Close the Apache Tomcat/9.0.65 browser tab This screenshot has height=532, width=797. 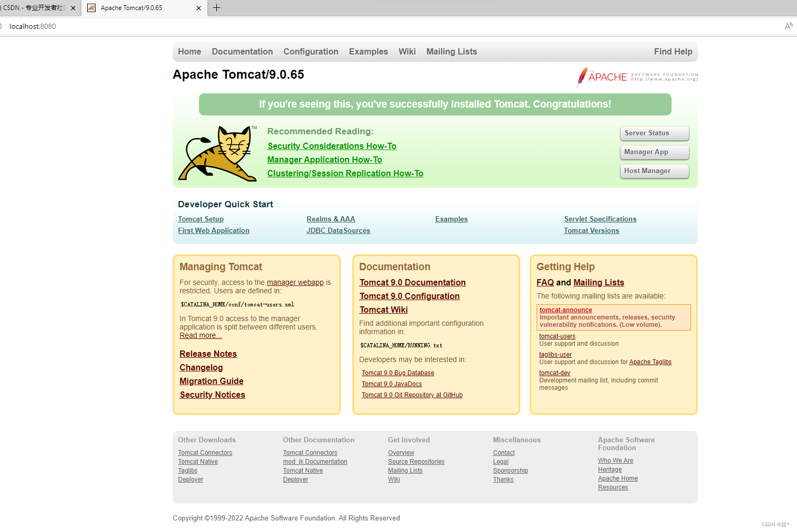[x=198, y=8]
